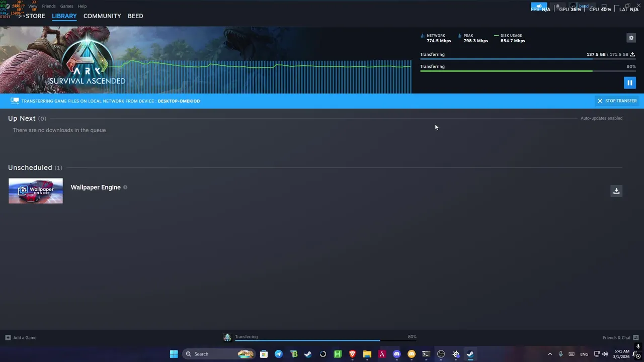Click the Disk Usage 854.7 Mbps stat
This screenshot has height=362, width=644.
[510, 38]
